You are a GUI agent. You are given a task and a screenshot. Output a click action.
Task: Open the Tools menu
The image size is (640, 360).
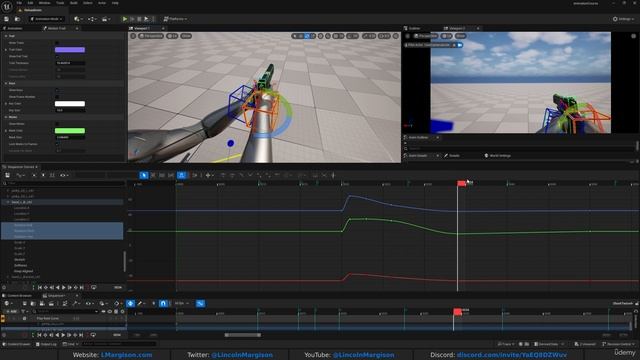(x=60, y=3)
